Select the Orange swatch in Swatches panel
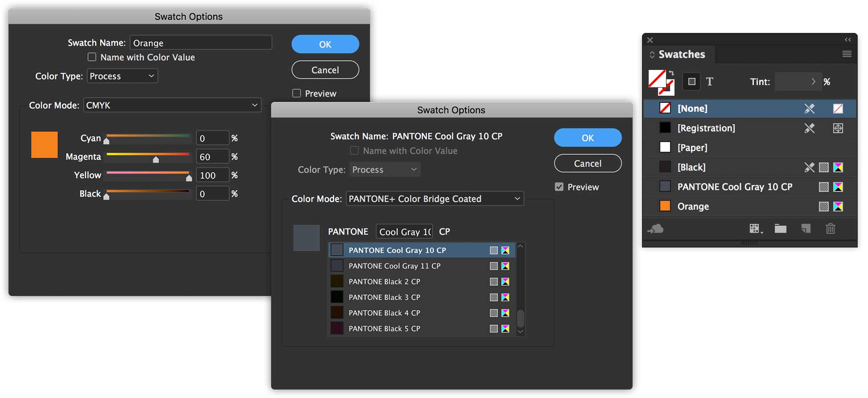 coord(750,206)
